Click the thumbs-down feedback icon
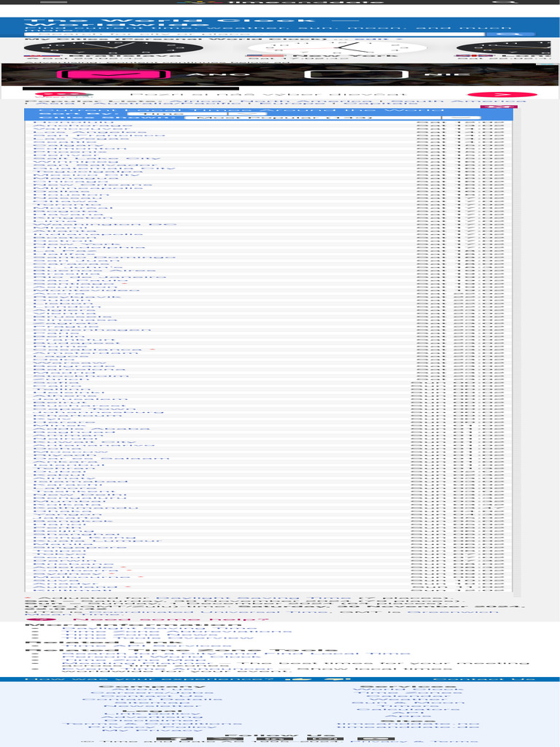Viewport: 560px width, 747px height. 338,679
